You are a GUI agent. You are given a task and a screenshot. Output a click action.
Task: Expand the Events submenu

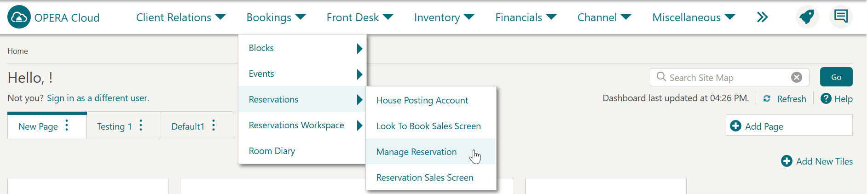click(x=302, y=74)
